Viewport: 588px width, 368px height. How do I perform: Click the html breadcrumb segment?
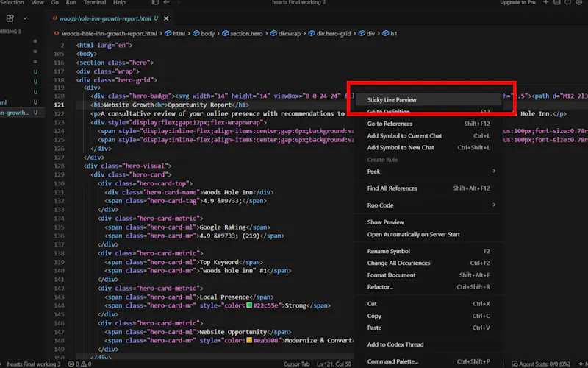point(175,33)
